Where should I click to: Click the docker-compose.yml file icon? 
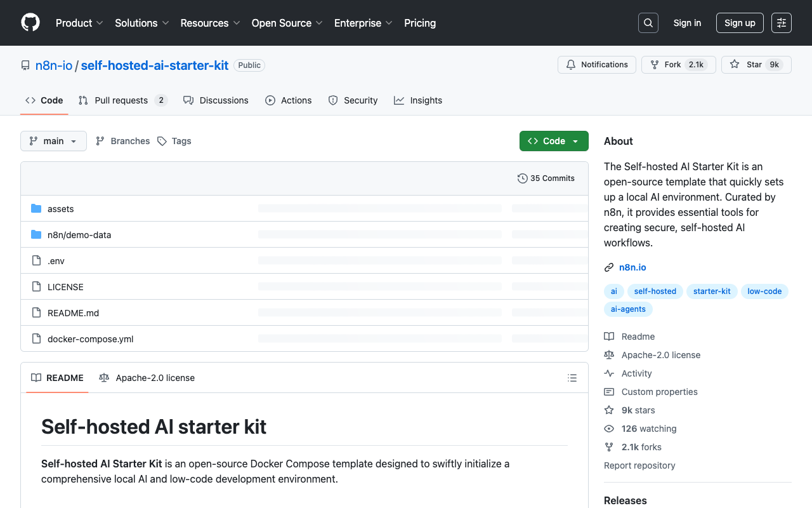[36, 339]
